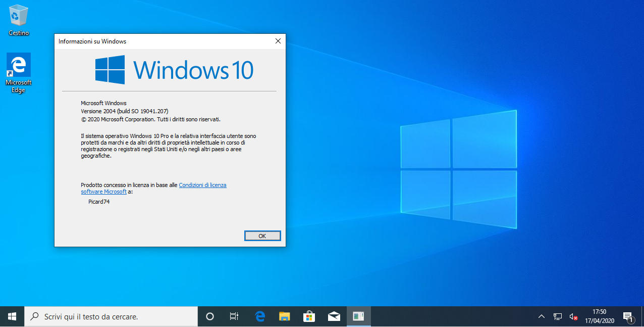The height and width of the screenshot is (327, 644).
Task: Close the Informazioni su Windows dialog
Action: [278, 41]
